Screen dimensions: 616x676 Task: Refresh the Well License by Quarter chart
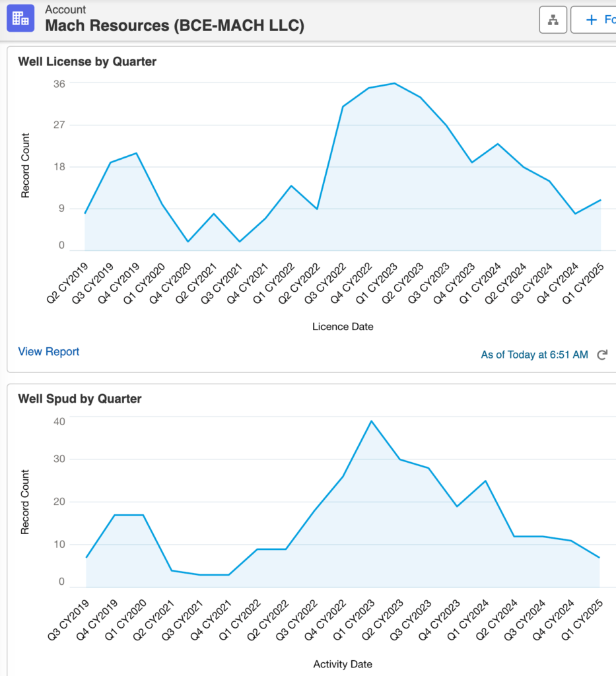(x=601, y=355)
